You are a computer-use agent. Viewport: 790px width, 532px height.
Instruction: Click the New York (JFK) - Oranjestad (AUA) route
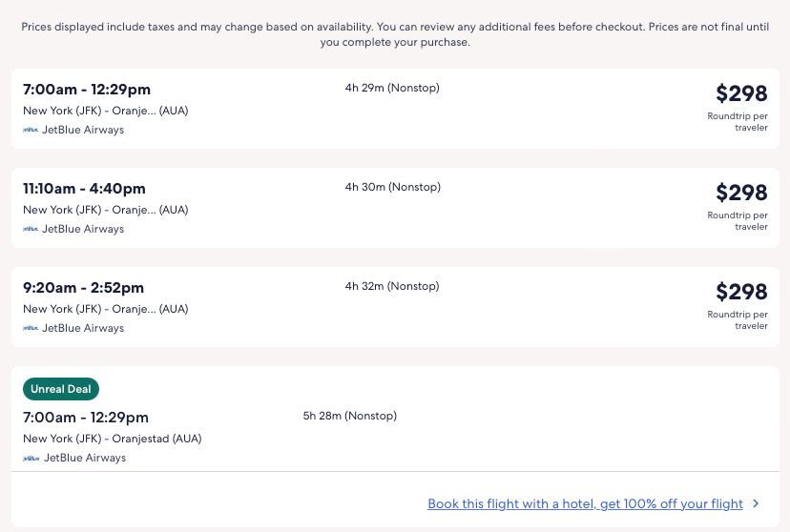(112, 439)
